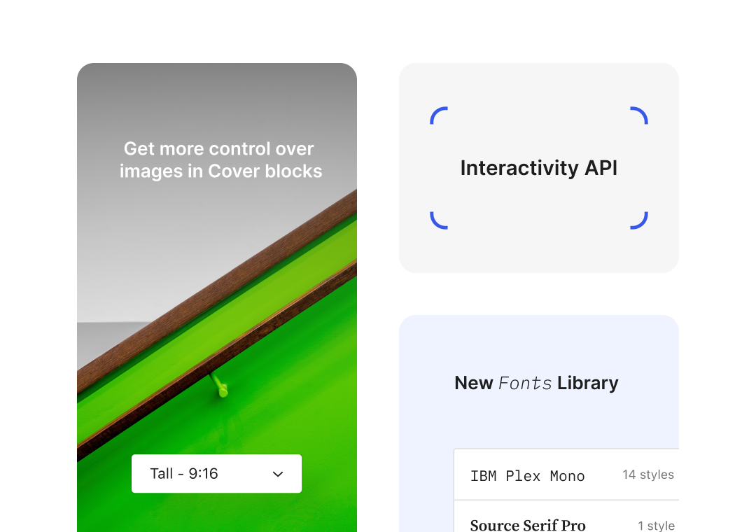
Task: Click the chevron arrow in the aspect ratio selector
Action: coord(278,475)
